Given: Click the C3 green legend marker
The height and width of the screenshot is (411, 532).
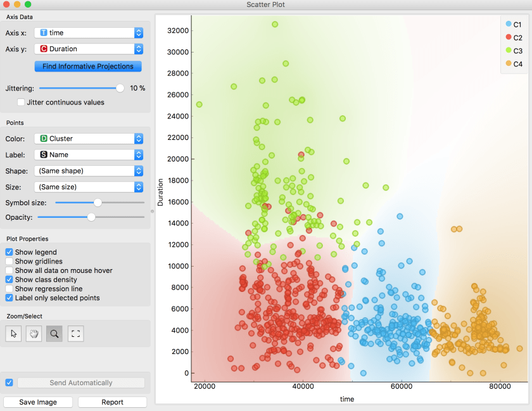Looking at the screenshot, I should click(508, 51).
